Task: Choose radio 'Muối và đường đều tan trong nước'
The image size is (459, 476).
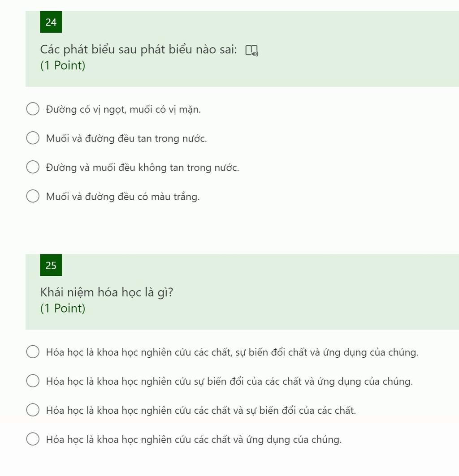Action: [x=33, y=138]
